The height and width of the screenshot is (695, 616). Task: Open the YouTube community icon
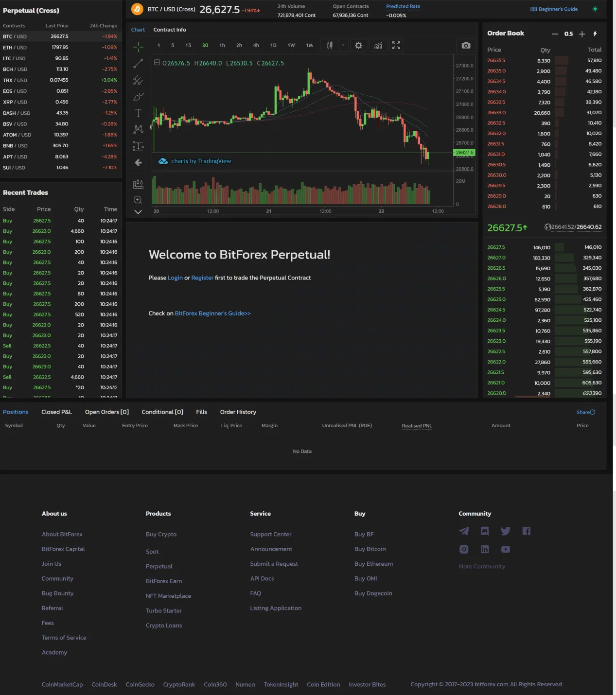coord(506,549)
